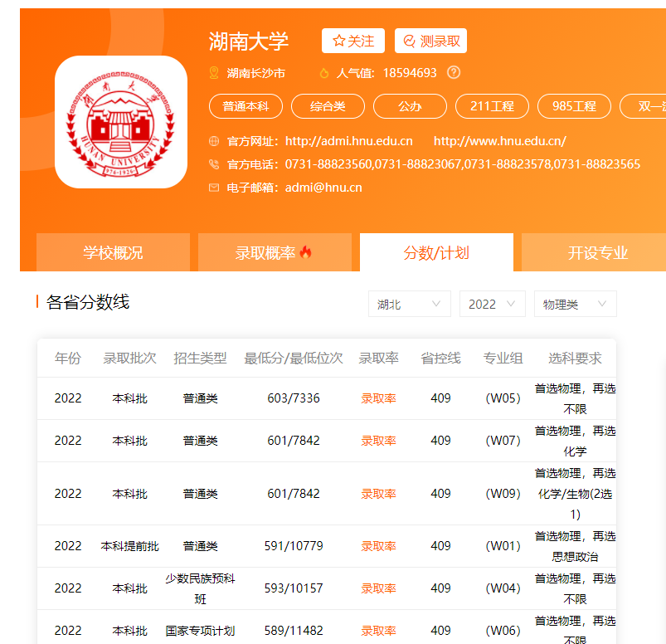Image resolution: width=666 pixels, height=644 pixels.
Task: Open the 湖北 province dropdown
Action: point(410,304)
